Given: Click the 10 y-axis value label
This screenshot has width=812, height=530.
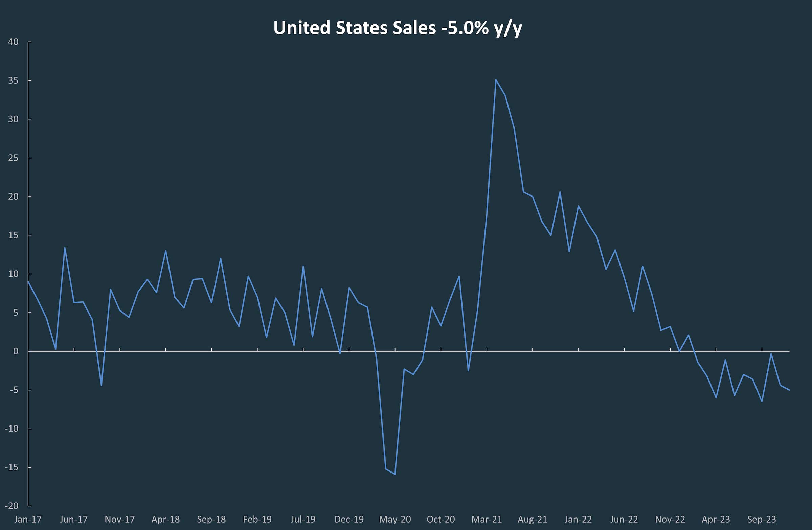Looking at the screenshot, I should click(13, 274).
